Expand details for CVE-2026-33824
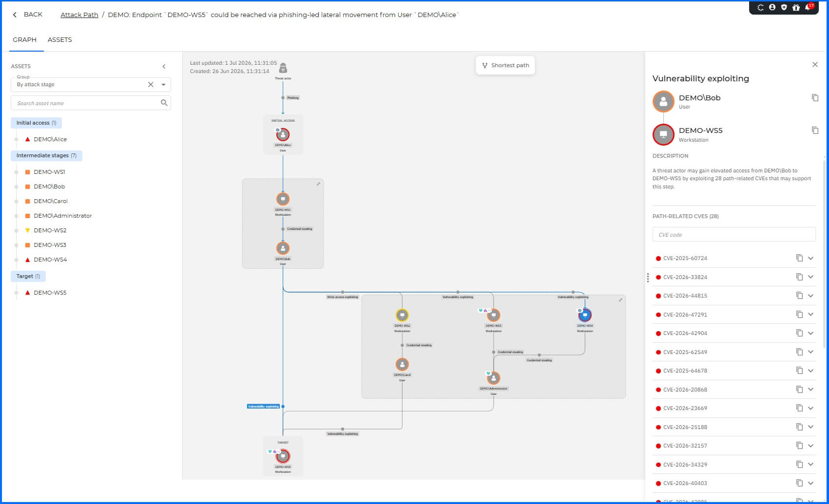The height and width of the screenshot is (504, 829). (810, 277)
